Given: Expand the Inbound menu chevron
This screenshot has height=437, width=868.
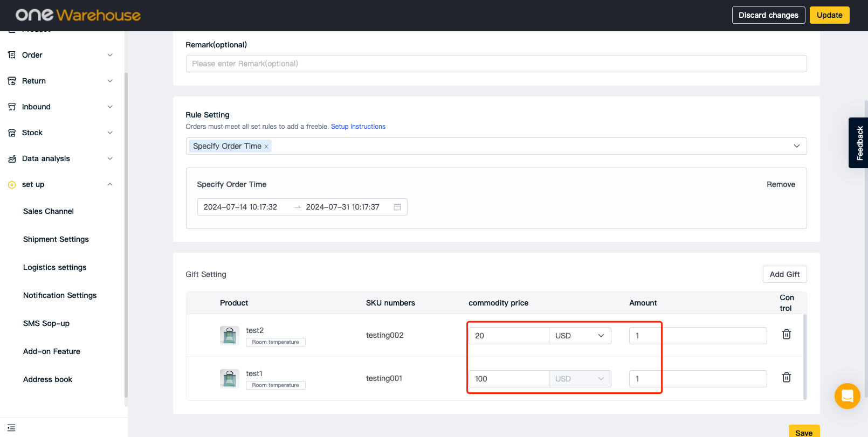Looking at the screenshot, I should (110, 107).
